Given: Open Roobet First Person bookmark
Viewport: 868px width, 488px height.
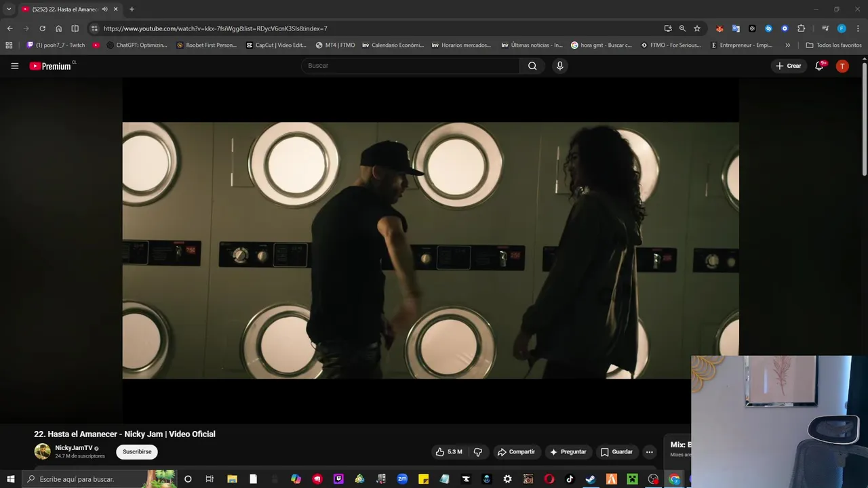Looking at the screenshot, I should [206, 45].
